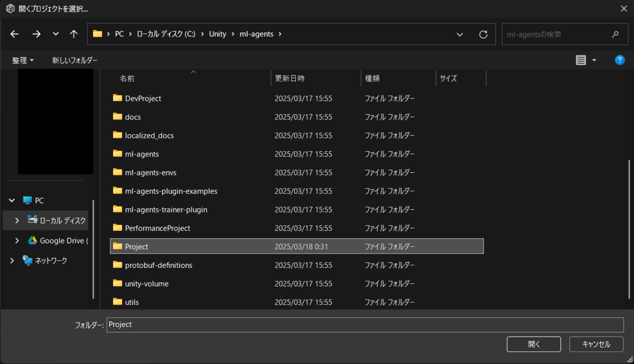Open the address bar dropdown chevron
This screenshot has height=364, width=634.
pos(459,34)
